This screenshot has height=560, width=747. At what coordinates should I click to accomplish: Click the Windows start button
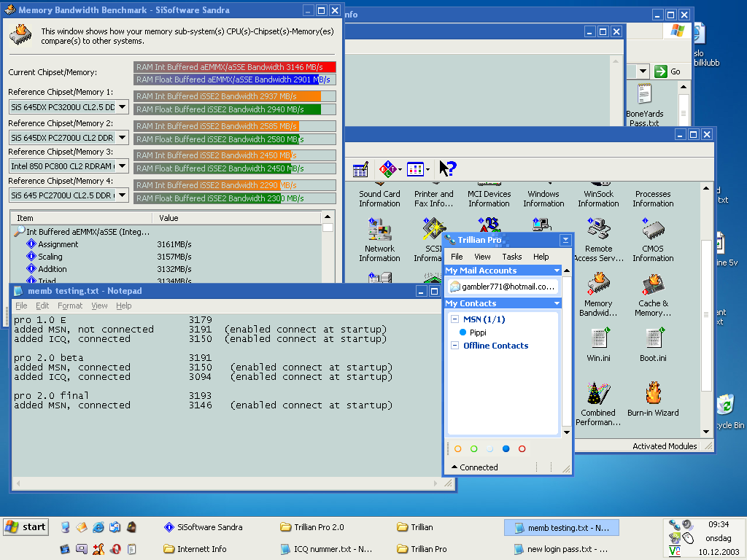click(26, 527)
